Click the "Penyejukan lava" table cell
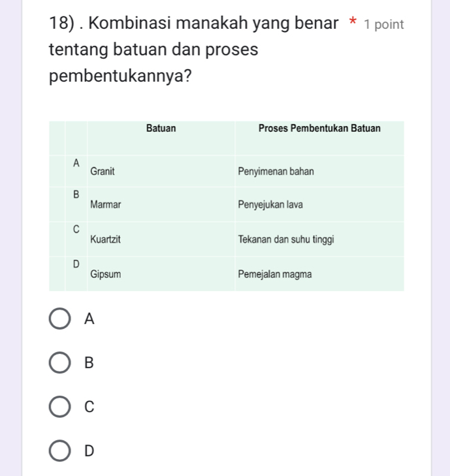The height and width of the screenshot is (476, 450). click(270, 205)
